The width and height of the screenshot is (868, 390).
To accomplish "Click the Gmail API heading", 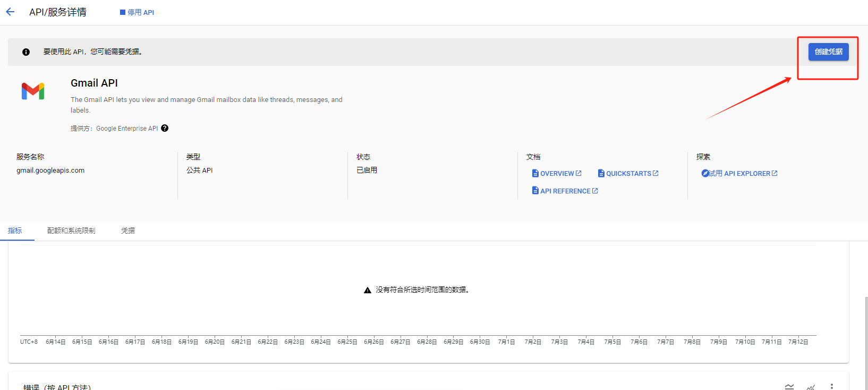I will coord(94,83).
